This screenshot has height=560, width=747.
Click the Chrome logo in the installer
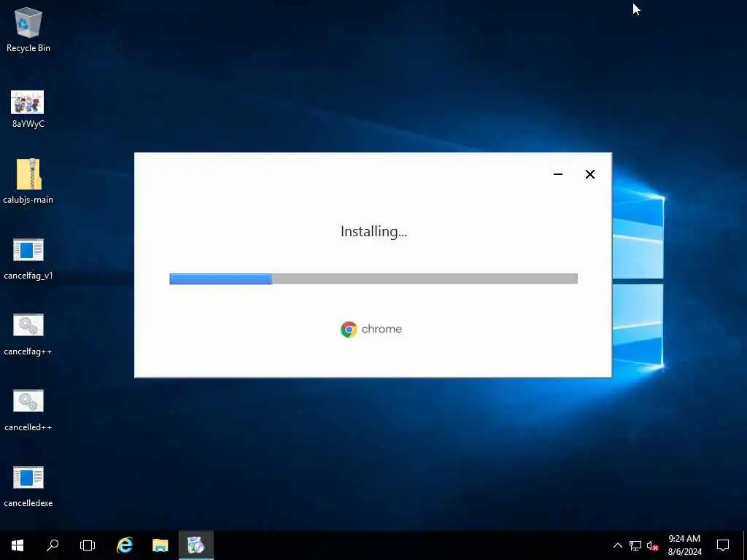pyautogui.click(x=349, y=330)
